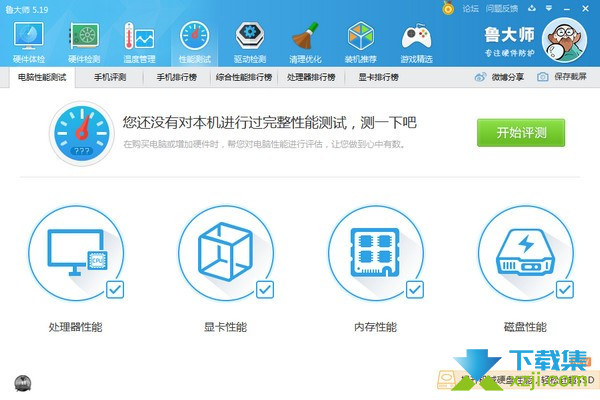Open the 问题反馈 feedback link
This screenshot has width=600, height=400.
tap(502, 8)
